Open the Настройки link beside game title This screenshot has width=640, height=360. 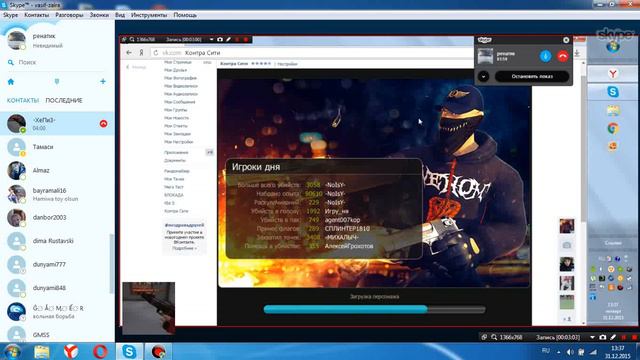[x=287, y=64]
